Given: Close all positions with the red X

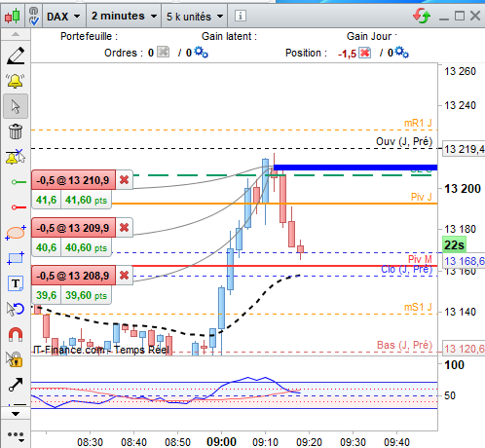Looking at the screenshot, I should [x=364, y=53].
